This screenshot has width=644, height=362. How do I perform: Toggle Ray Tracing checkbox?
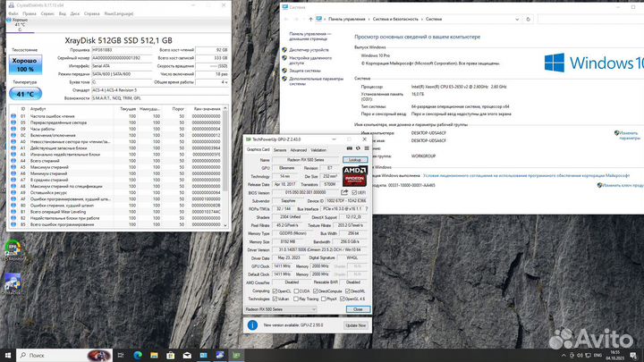coord(296,299)
